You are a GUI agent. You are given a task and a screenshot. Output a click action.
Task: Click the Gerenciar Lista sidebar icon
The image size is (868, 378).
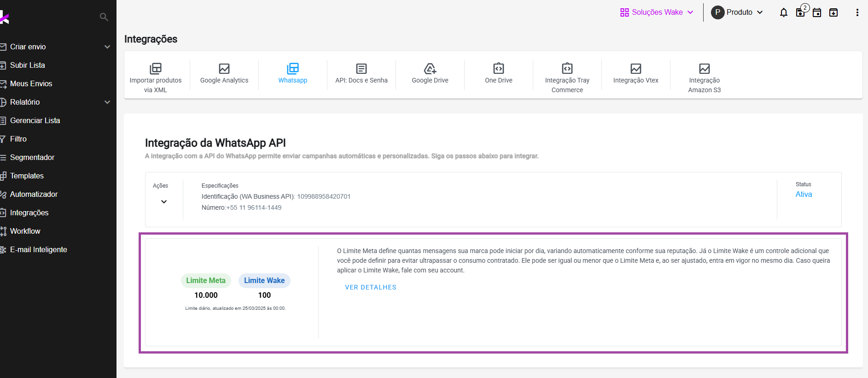[2, 121]
